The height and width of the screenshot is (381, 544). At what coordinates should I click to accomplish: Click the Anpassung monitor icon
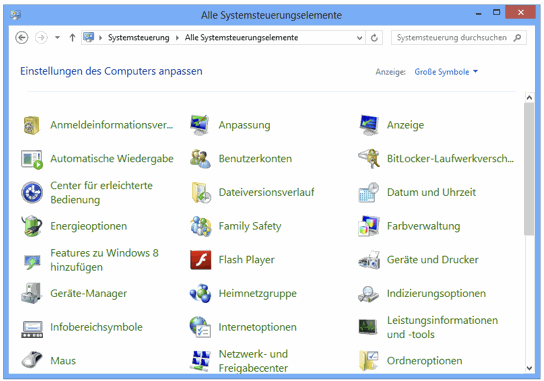click(200, 125)
